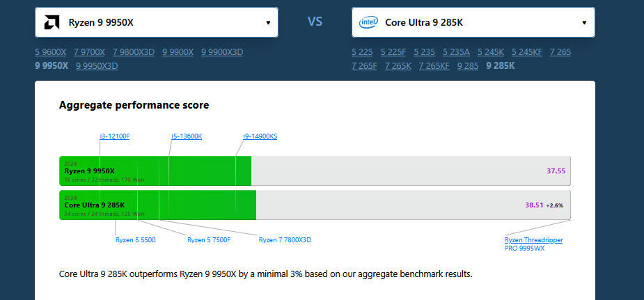This screenshot has width=644, height=300.
Task: Select the 9 9900X3D link
Action: point(222,52)
